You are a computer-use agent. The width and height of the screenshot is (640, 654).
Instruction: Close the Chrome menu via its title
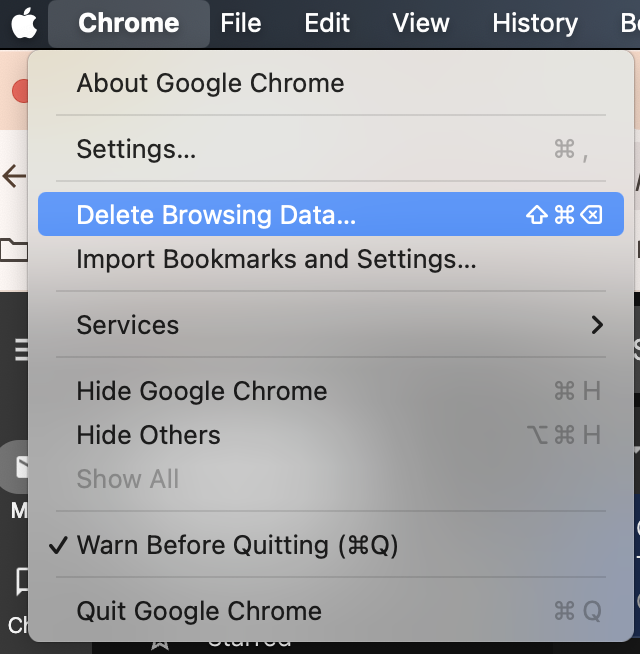(129, 23)
